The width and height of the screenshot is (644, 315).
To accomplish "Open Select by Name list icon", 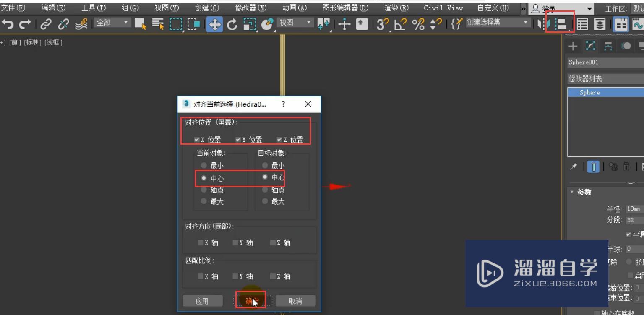I will click(x=158, y=24).
